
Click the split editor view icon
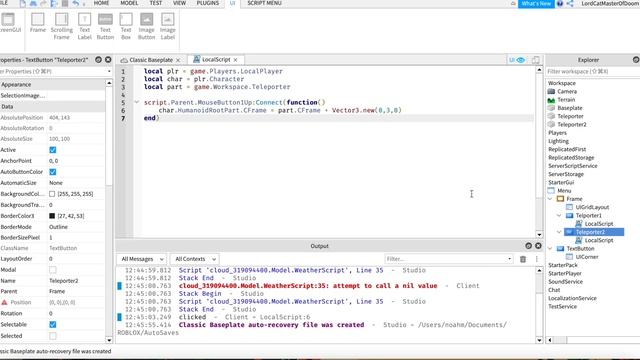point(536,60)
